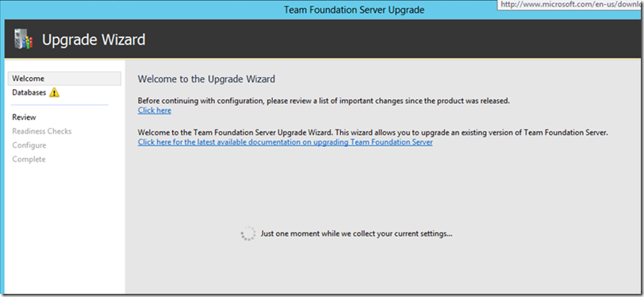Click the 'Welcome to the Upgrade Wizard' heading

pyautogui.click(x=206, y=79)
